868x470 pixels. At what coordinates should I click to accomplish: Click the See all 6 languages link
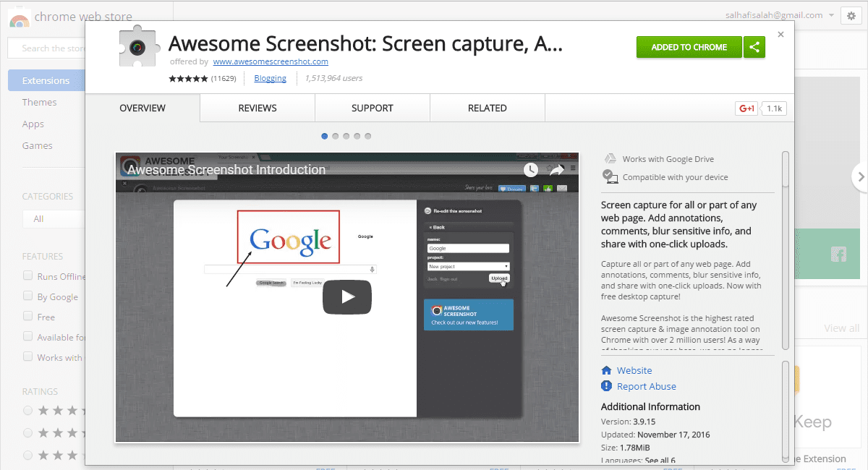[x=660, y=461]
